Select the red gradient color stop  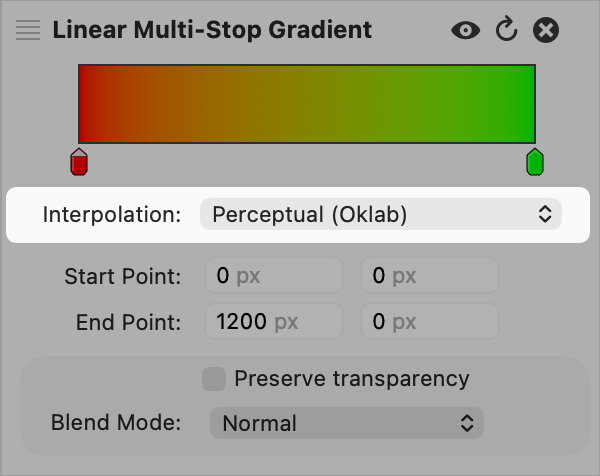[79, 161]
